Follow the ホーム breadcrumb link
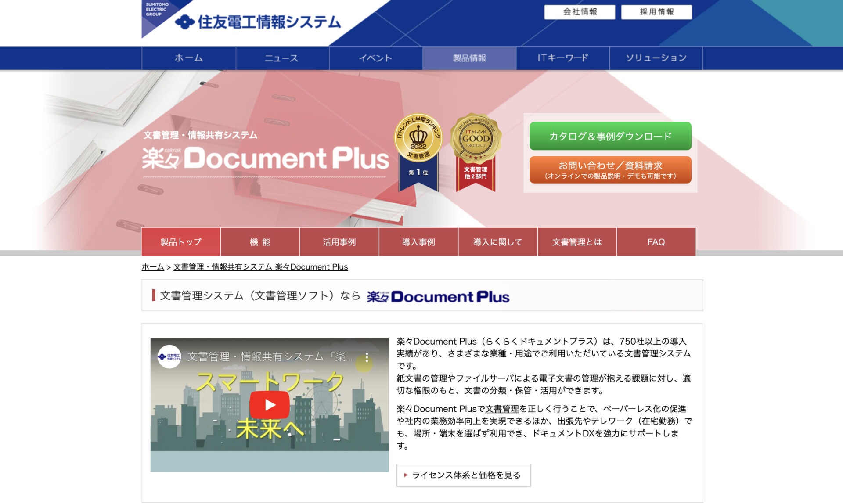 151,266
